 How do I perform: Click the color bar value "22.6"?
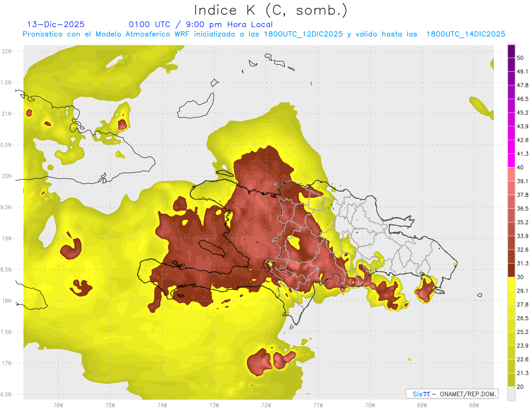tap(523, 360)
